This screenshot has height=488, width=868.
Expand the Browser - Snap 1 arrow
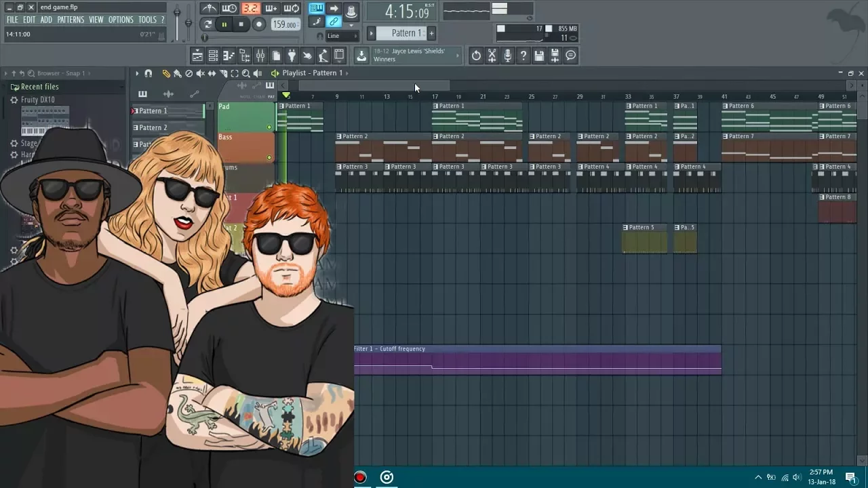[90, 73]
